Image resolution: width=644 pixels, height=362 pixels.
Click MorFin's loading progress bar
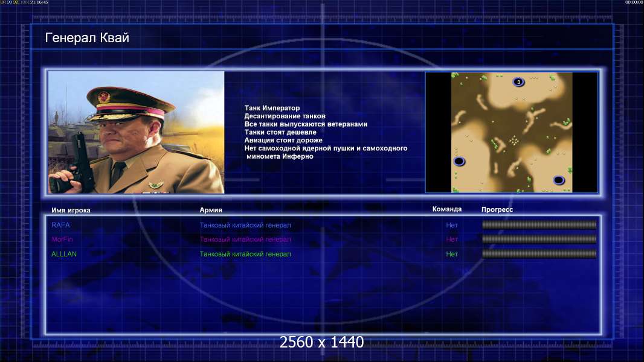coord(539,239)
